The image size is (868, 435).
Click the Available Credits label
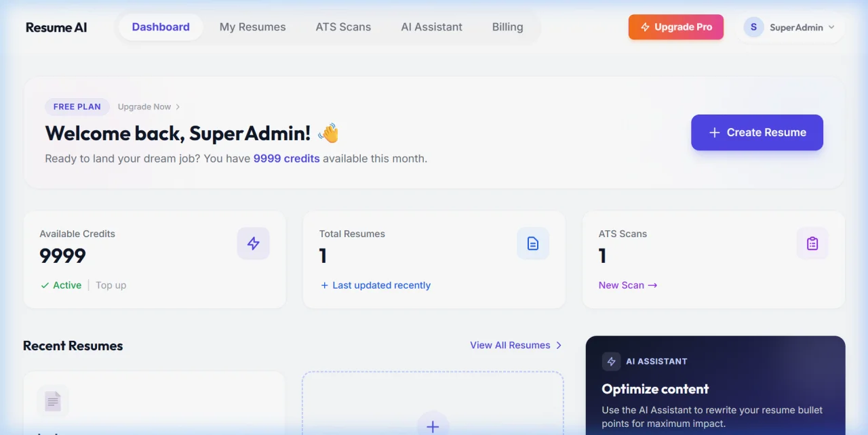tap(77, 234)
